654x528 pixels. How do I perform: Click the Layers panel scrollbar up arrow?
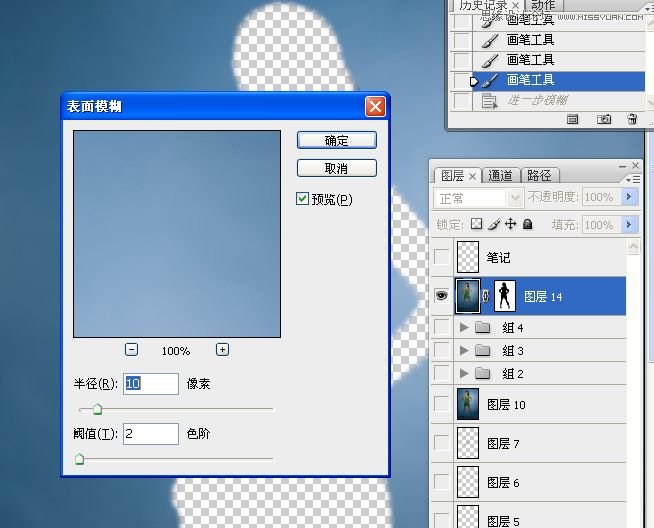click(633, 247)
